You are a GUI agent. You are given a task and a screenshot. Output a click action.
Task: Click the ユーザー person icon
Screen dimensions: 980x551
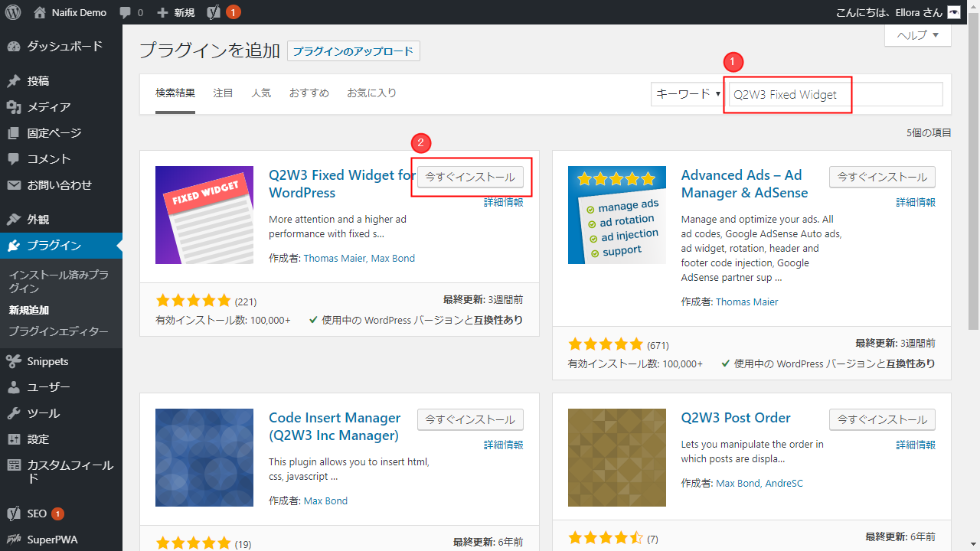(13, 387)
